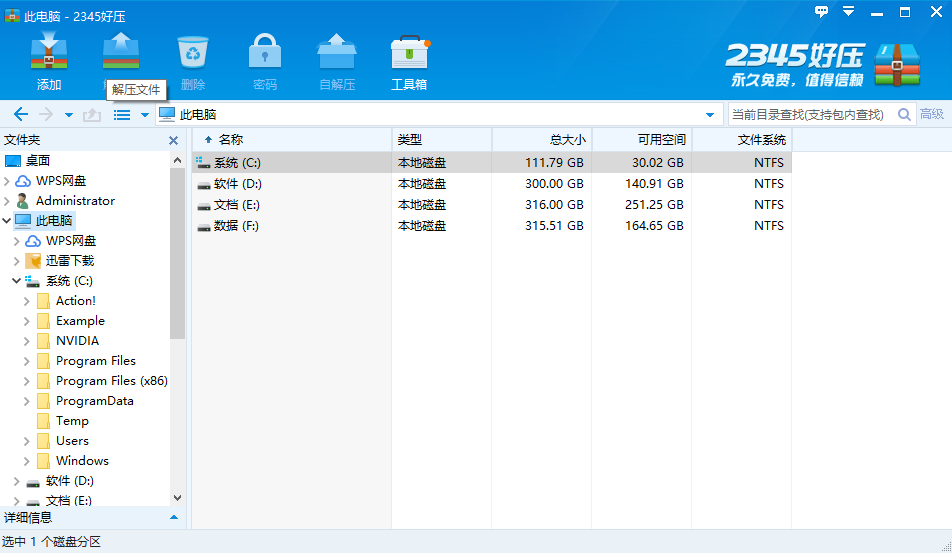Open 高级 advanced search
This screenshot has width=952, height=553.
pyautogui.click(x=931, y=114)
